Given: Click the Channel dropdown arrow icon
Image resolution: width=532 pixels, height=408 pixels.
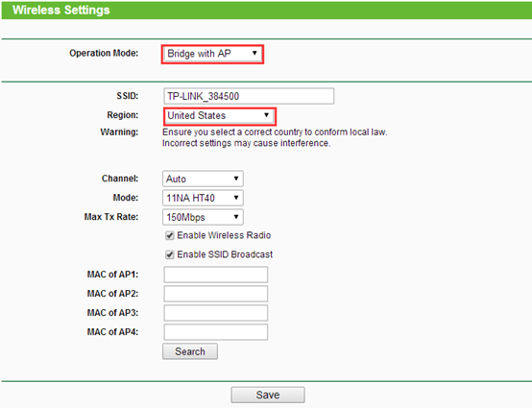Looking at the screenshot, I should point(236,179).
